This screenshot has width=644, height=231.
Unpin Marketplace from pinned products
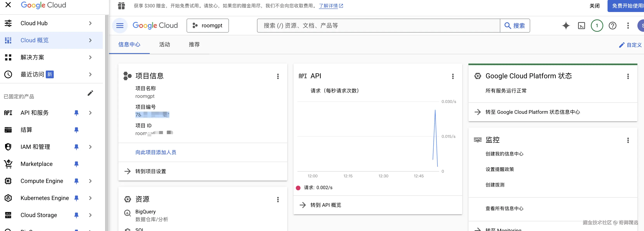pyautogui.click(x=76, y=164)
